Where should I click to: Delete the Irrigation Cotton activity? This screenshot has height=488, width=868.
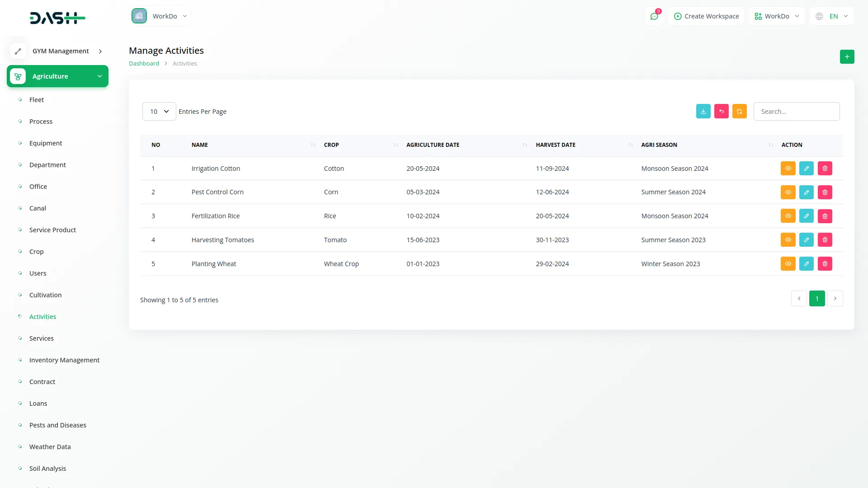tap(825, 169)
